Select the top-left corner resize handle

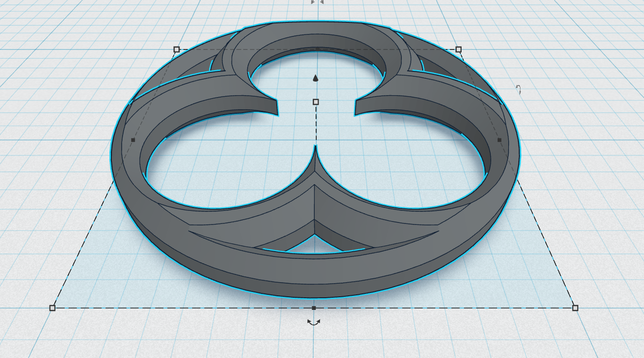point(177,50)
